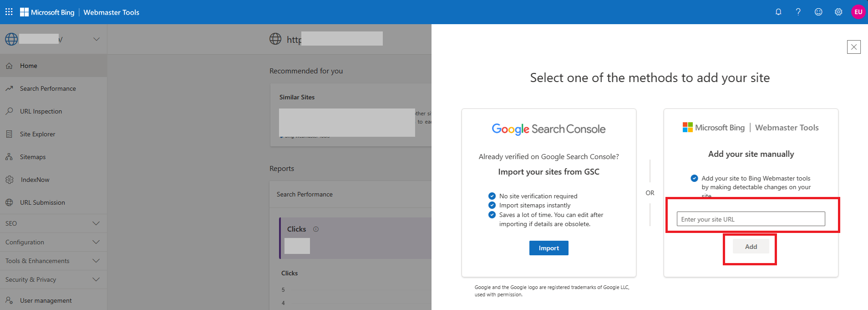Click the globe icon beside the site URL heading
This screenshot has width=868, height=310.
tap(275, 39)
